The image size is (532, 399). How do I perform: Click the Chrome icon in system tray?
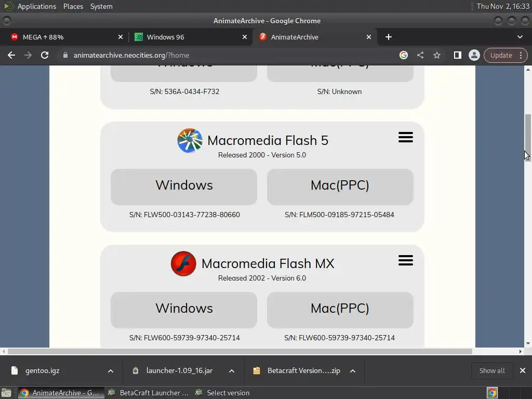492,393
